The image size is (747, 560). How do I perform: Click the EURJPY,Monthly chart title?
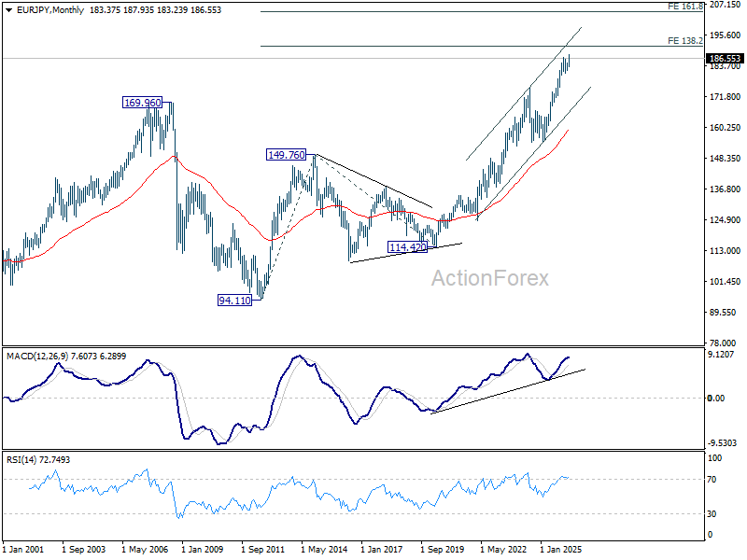50,10
